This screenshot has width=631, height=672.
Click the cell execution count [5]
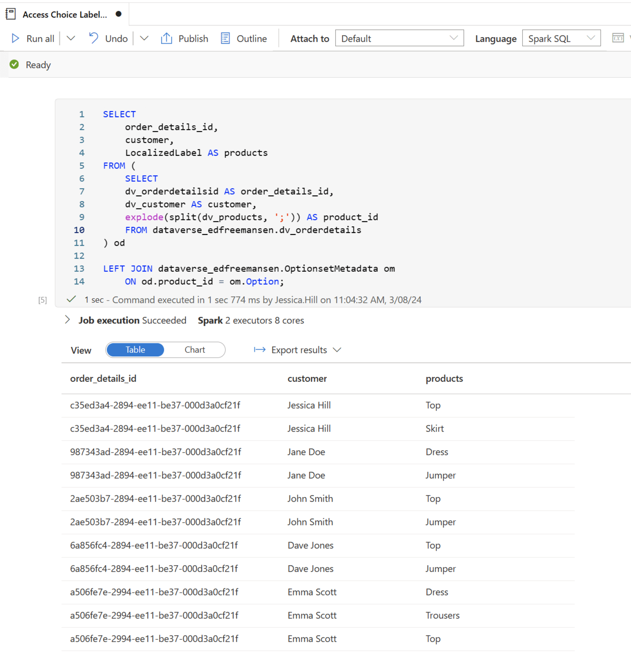43,300
